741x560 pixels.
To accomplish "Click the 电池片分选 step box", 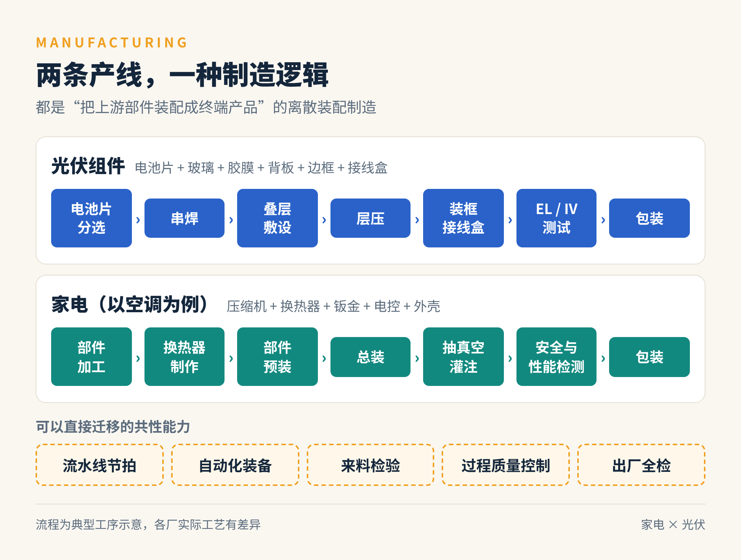I will coord(92,218).
